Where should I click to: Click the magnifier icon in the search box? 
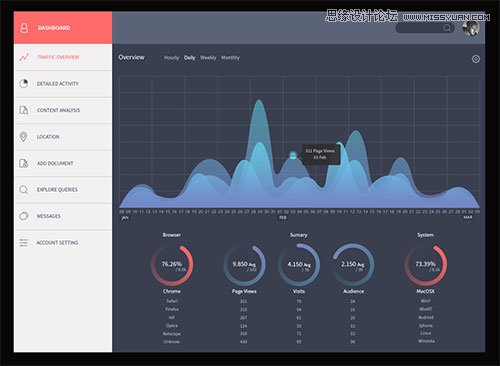447,28
